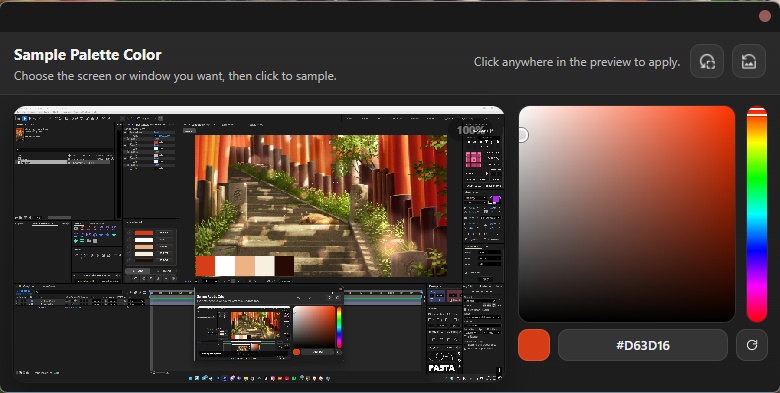Sample the orange palette block in preview
Screen dimensions: 780x393
205,266
